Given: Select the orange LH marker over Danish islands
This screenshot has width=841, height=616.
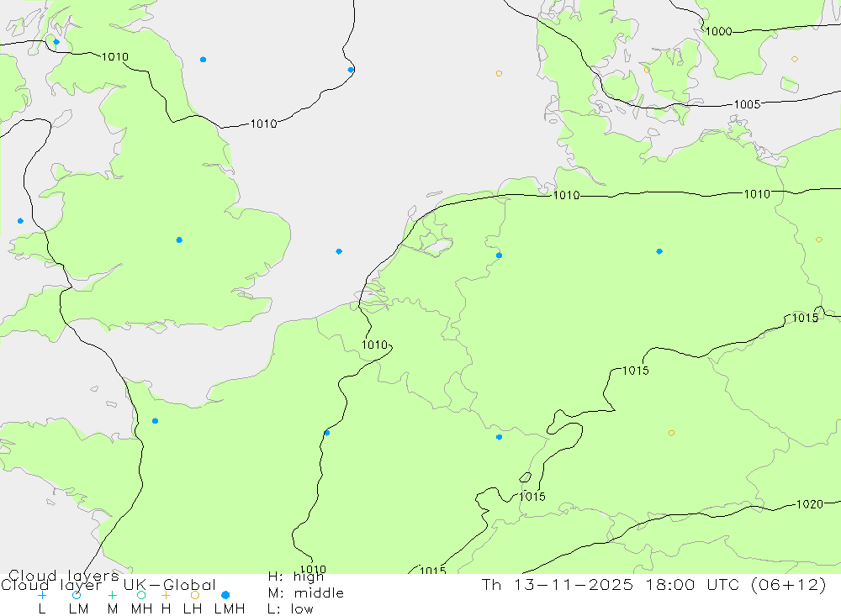Looking at the screenshot, I should pos(647,70).
